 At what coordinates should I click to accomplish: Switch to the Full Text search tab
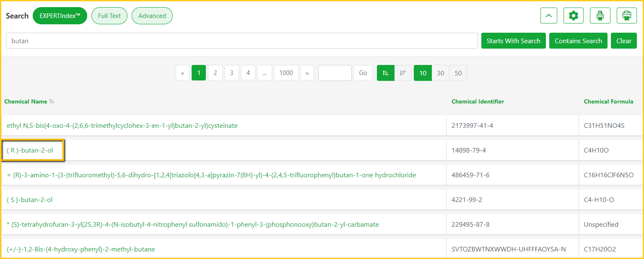click(x=109, y=16)
